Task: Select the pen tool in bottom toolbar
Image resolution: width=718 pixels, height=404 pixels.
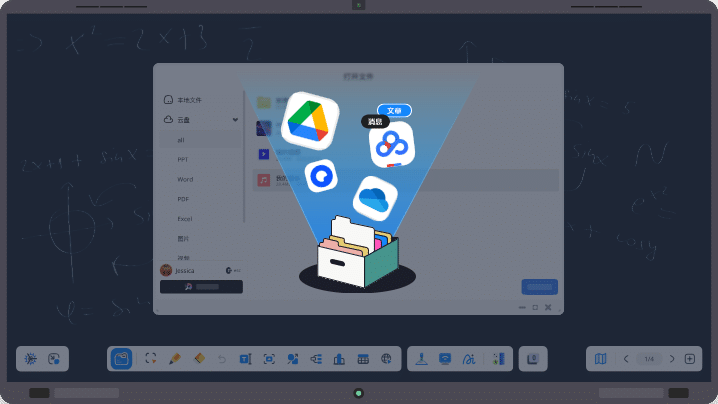Action: point(174,358)
